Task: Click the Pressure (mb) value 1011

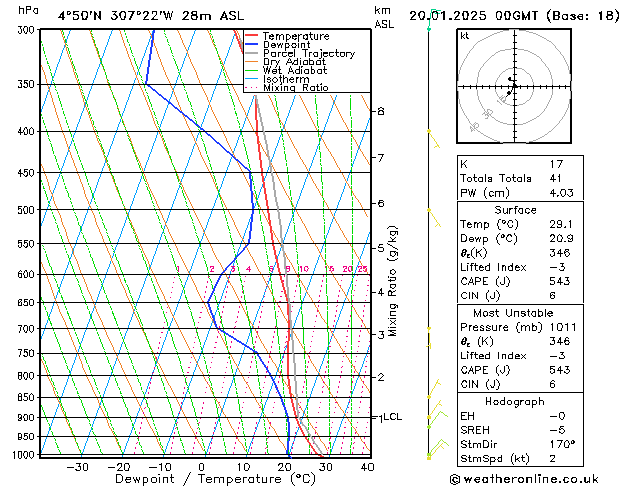Action: 563,327
